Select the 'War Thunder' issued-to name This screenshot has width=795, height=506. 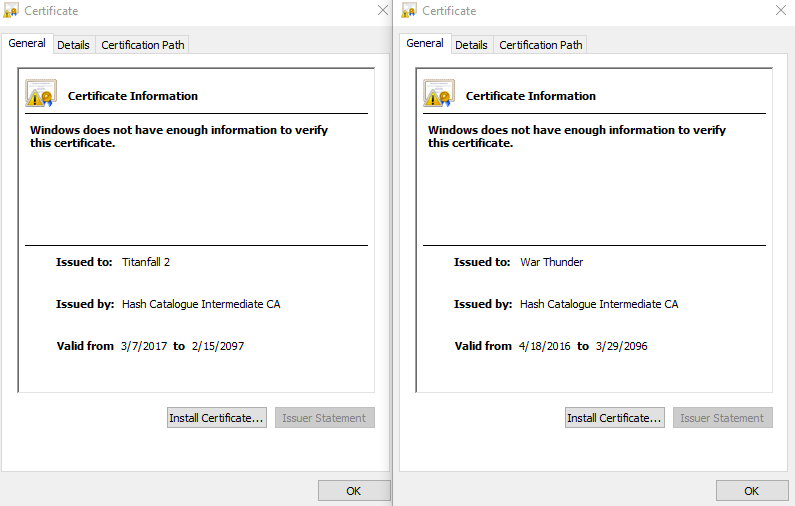click(552, 262)
